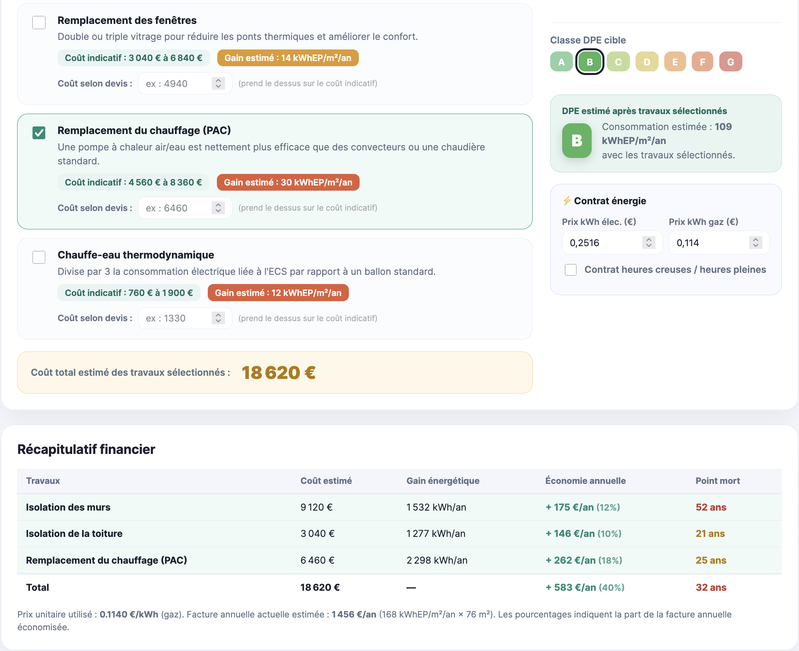The height and width of the screenshot is (651, 799).
Task: Enable Contrat heures creuses / heures pleines
Action: tap(571, 269)
